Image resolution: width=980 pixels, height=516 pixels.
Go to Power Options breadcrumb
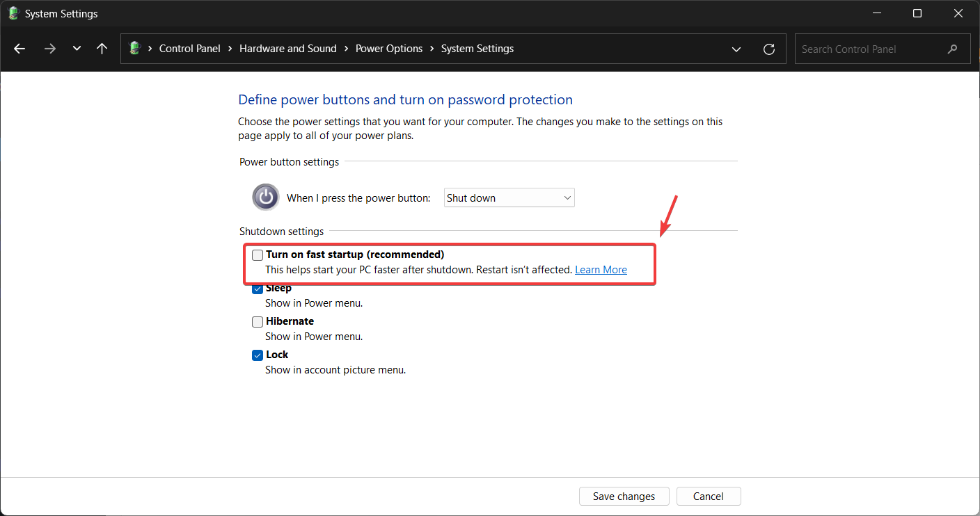pos(388,49)
